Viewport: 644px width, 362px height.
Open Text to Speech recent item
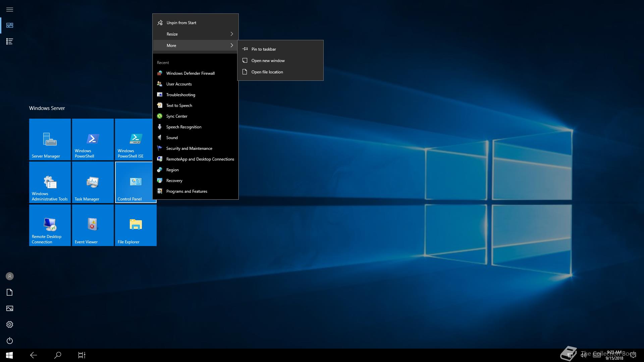(x=196, y=106)
